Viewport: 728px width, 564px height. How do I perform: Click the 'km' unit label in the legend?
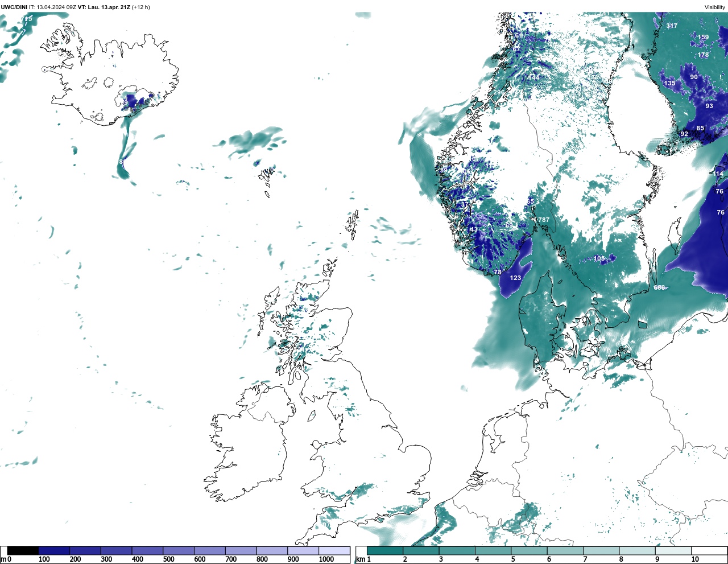361,559
